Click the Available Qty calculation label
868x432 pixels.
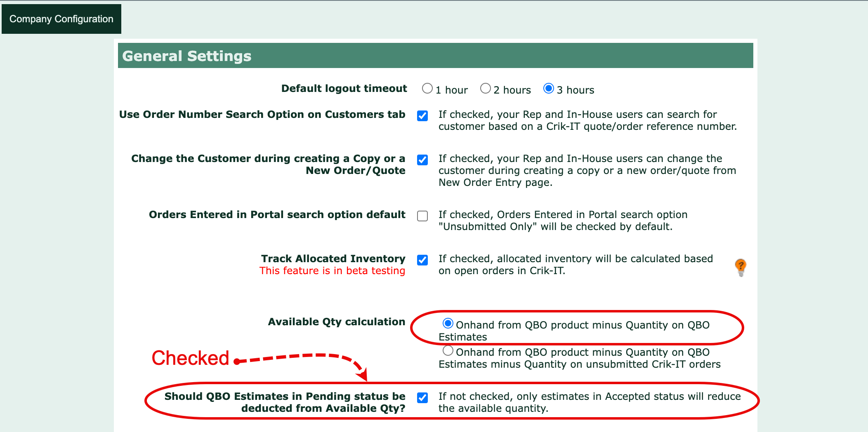pos(336,322)
